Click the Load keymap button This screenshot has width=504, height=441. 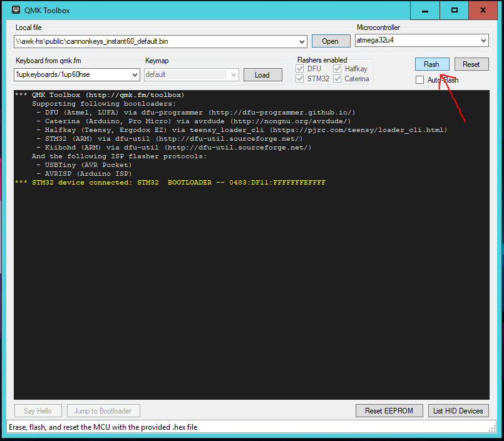262,74
